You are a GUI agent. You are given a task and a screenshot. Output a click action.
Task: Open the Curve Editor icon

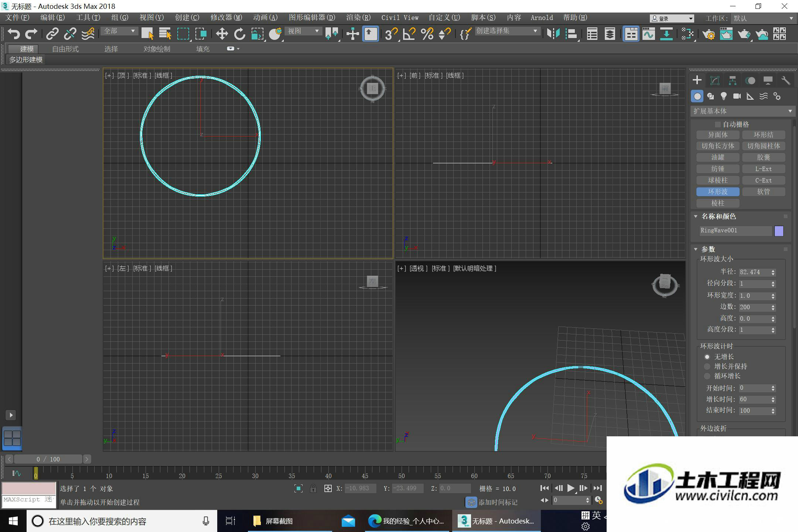click(x=649, y=34)
